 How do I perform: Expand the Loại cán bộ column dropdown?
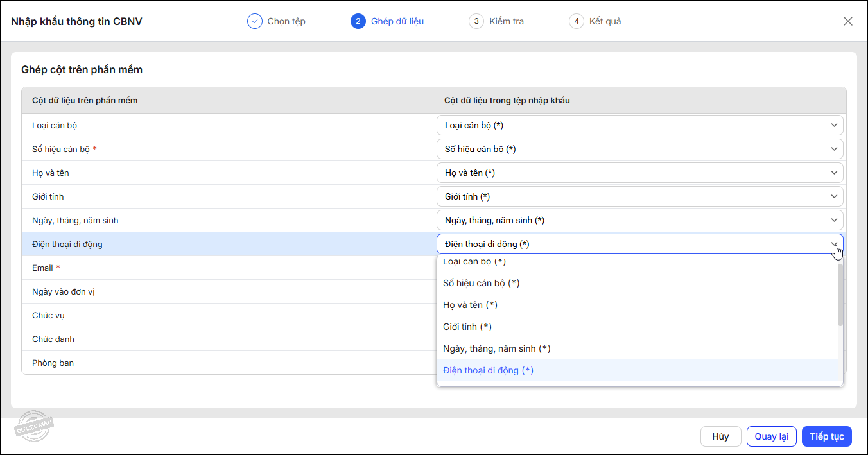(834, 126)
